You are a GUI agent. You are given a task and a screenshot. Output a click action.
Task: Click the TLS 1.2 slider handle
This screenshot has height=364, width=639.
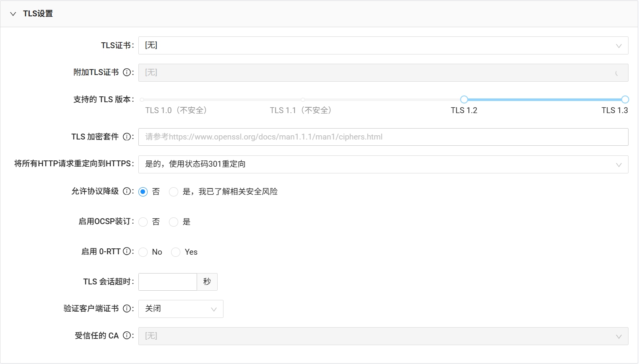464,99
